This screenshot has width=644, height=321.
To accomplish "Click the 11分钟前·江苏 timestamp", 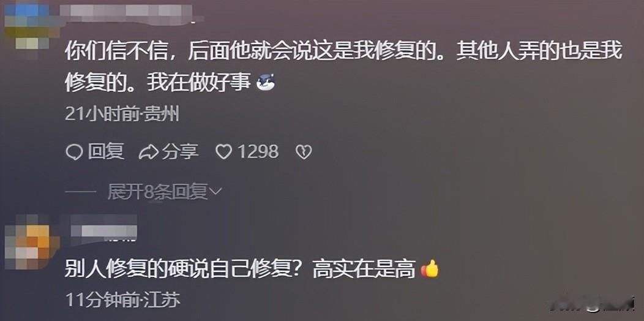I will pyautogui.click(x=123, y=301).
